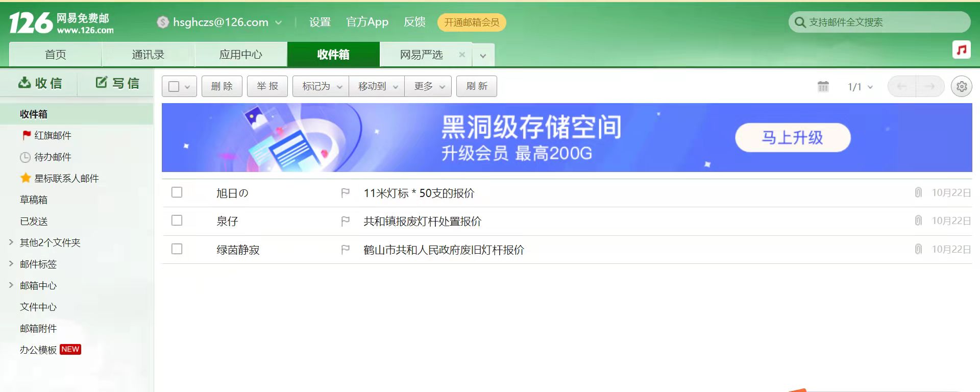Switch to the 通讯录 tab

pos(148,55)
